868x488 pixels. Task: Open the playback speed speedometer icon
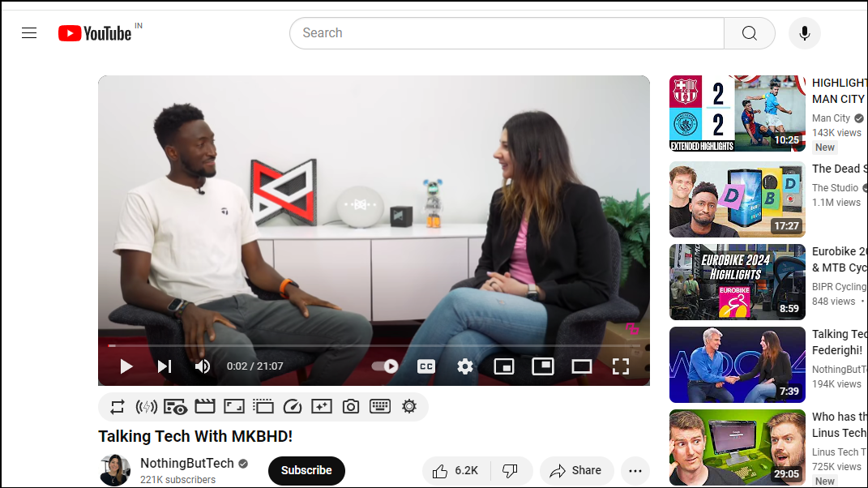click(293, 406)
